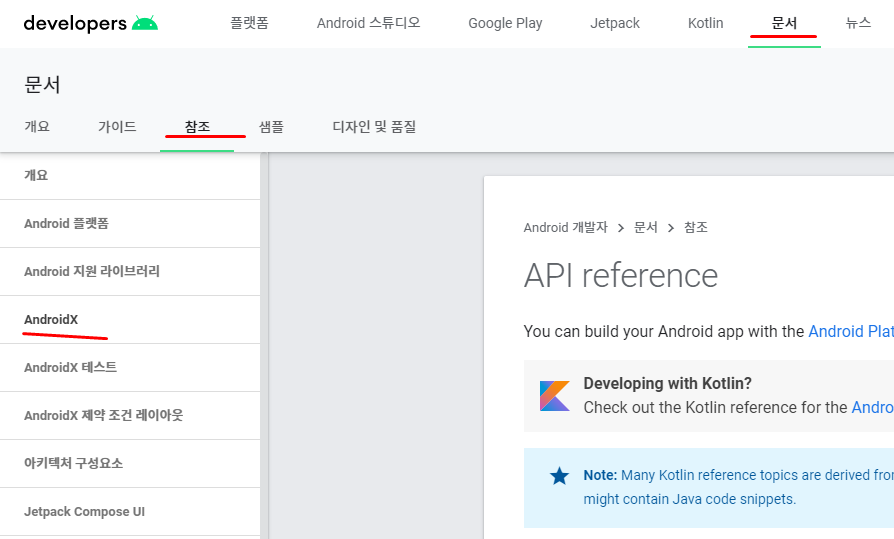Open AndroidX 테스트 sidebar entry
Image resolution: width=894 pixels, height=539 pixels.
click(x=130, y=367)
